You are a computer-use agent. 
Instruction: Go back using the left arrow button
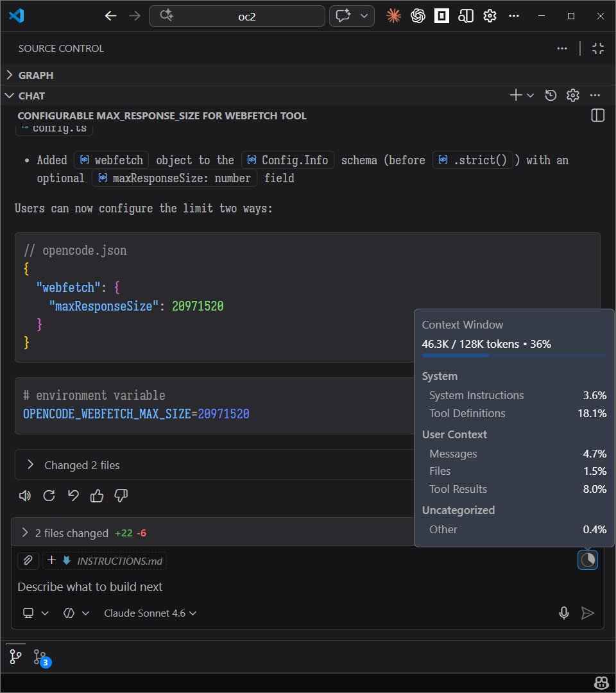pos(110,16)
